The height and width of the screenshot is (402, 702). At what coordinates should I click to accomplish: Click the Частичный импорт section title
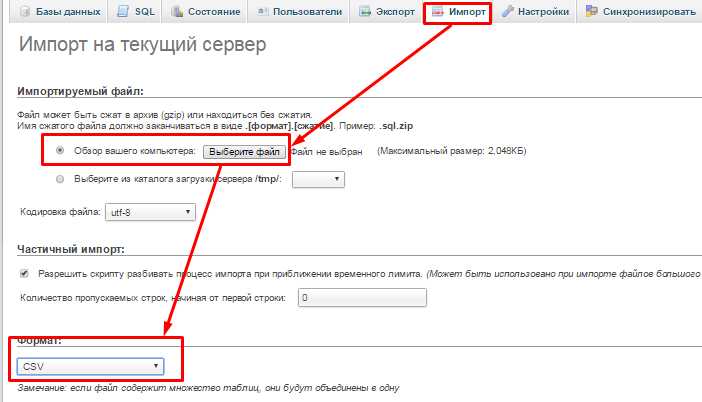[71, 249]
